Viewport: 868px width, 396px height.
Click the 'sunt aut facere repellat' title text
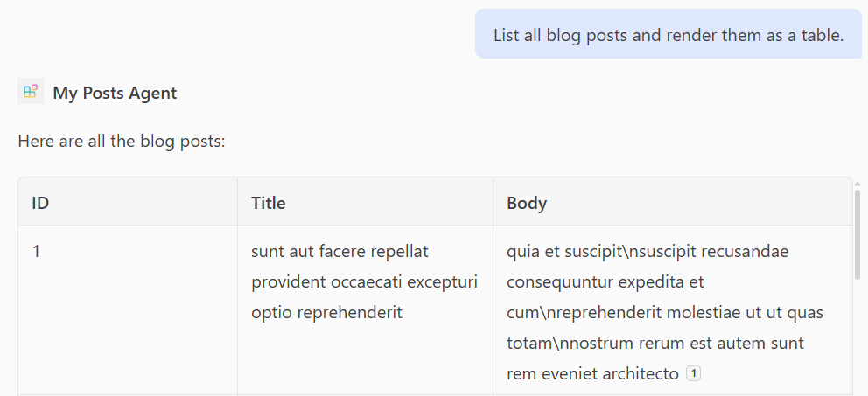pos(339,252)
